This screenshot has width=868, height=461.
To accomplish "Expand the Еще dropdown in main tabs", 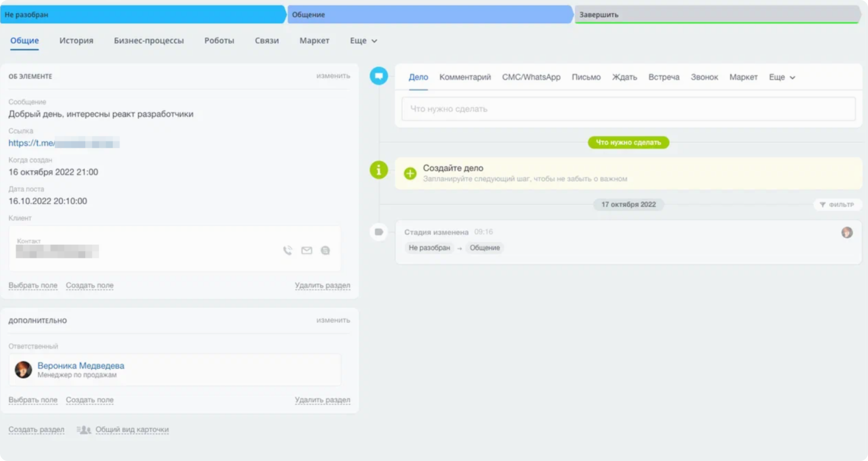I will point(363,41).
